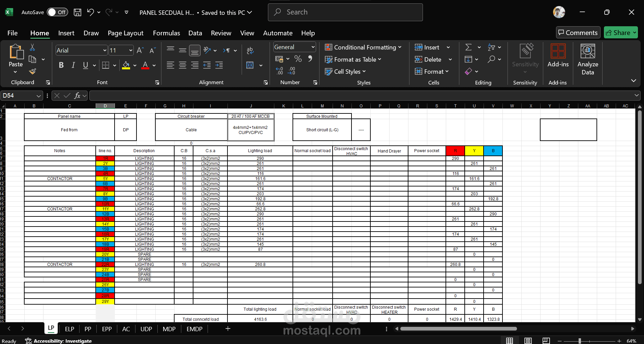Click the horizontal scrollbar thumb

pos(458,329)
